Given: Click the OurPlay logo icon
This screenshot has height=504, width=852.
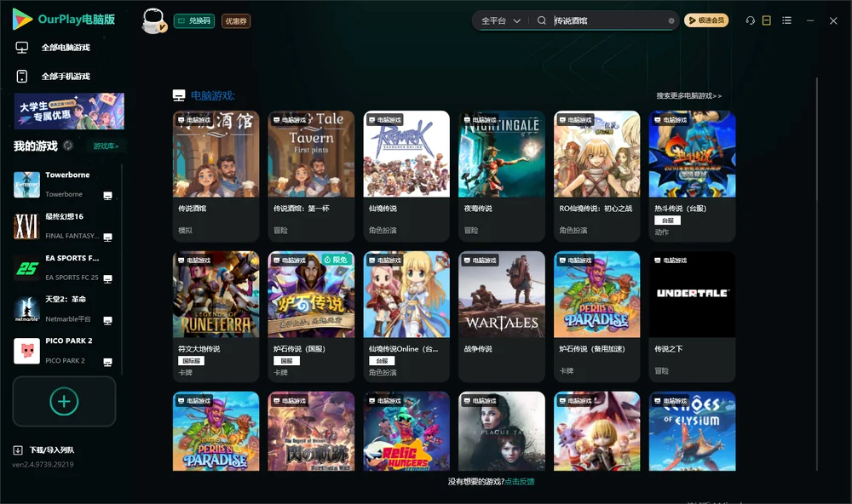Looking at the screenshot, I should coord(22,20).
